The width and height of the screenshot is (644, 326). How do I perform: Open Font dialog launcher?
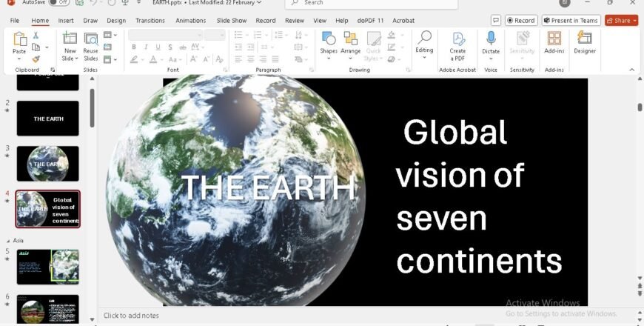click(x=225, y=70)
